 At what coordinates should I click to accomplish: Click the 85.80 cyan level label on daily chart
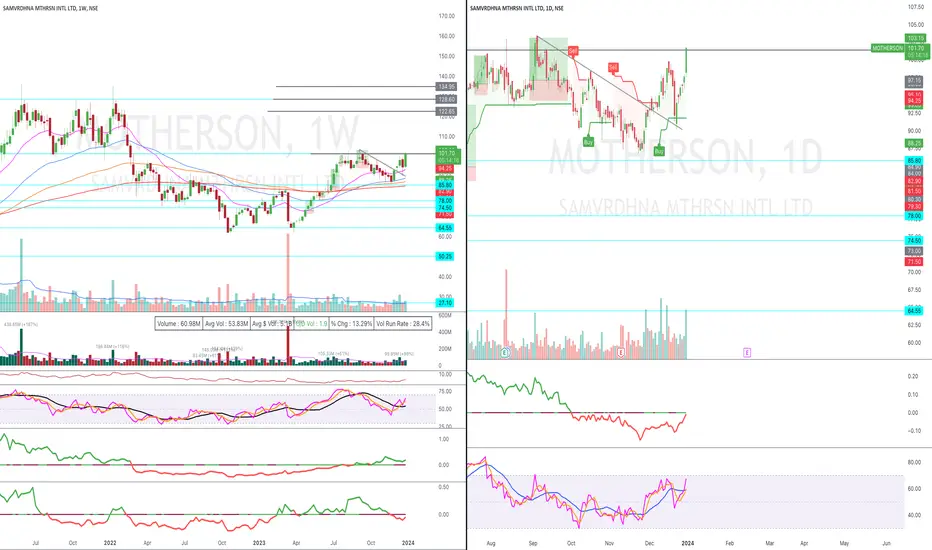[x=914, y=161]
